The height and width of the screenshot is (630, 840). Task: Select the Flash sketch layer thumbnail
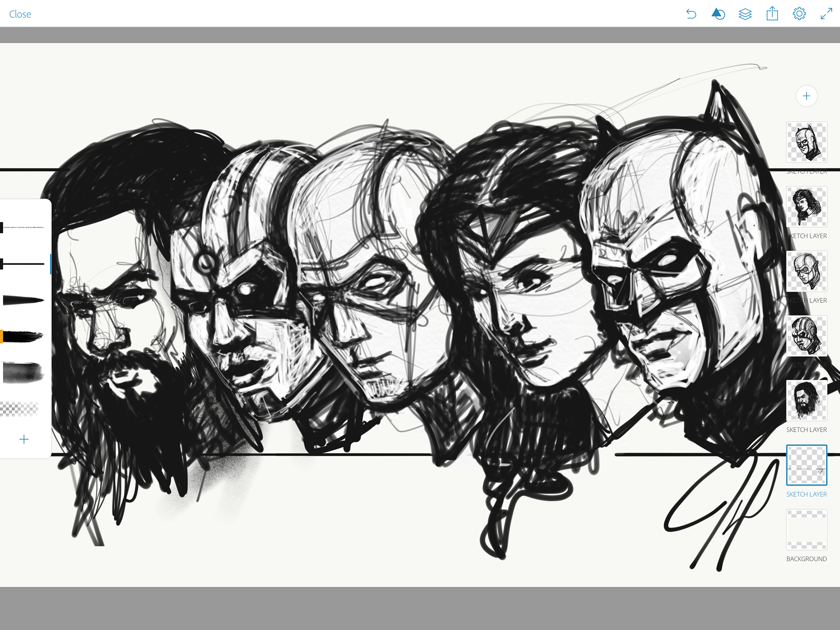[806, 271]
